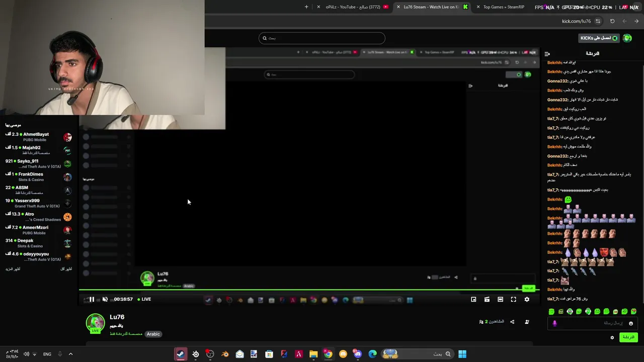Open picture-in-picture for the stream
The image size is (644, 362).
click(473, 299)
